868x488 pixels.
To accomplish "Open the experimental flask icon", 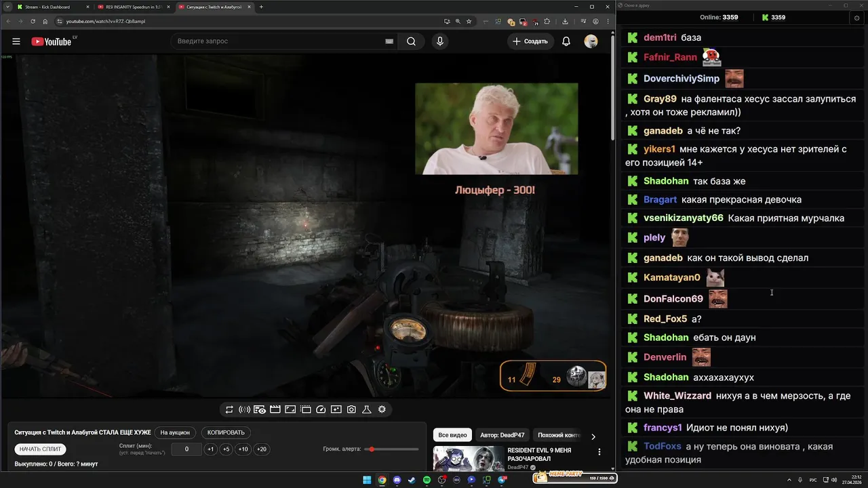I will (367, 409).
